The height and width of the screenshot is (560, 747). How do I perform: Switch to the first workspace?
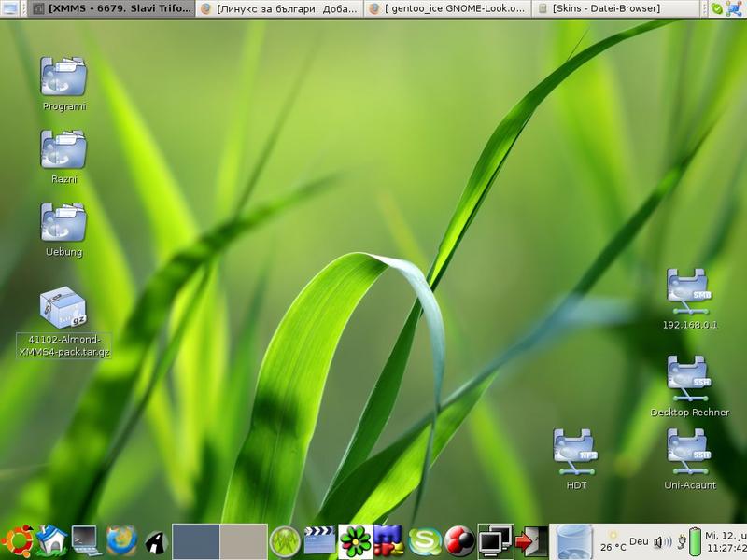pyautogui.click(x=196, y=541)
